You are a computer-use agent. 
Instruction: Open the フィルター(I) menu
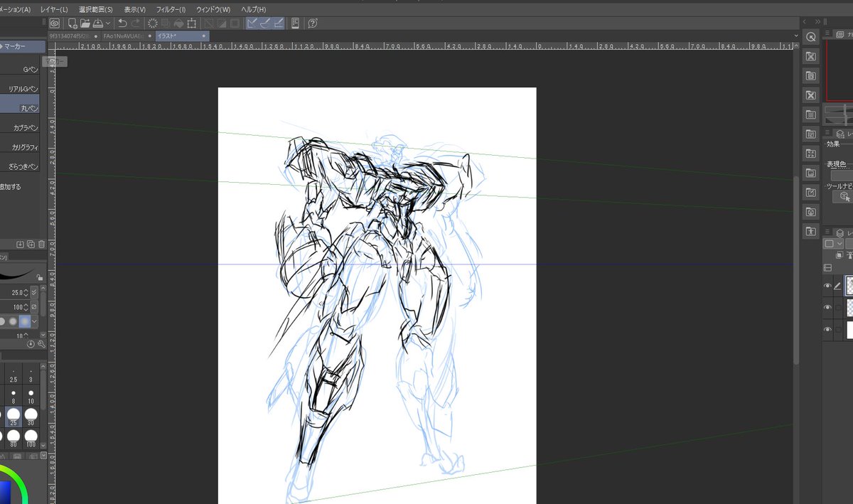[171, 10]
